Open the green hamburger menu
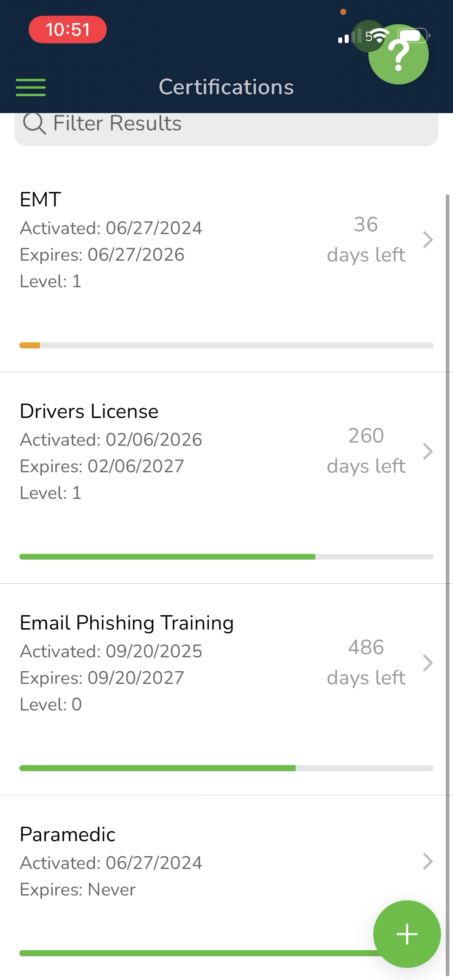 click(x=31, y=87)
